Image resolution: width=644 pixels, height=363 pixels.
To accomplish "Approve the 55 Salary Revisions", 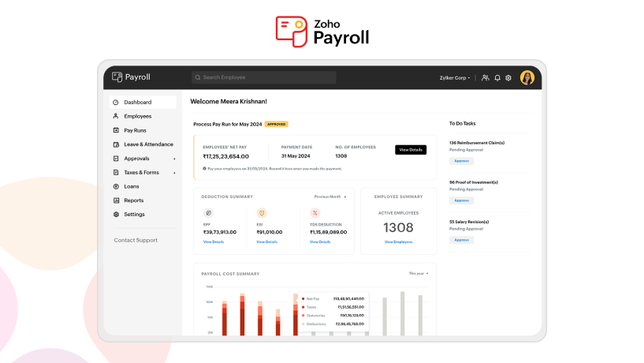I will (462, 240).
